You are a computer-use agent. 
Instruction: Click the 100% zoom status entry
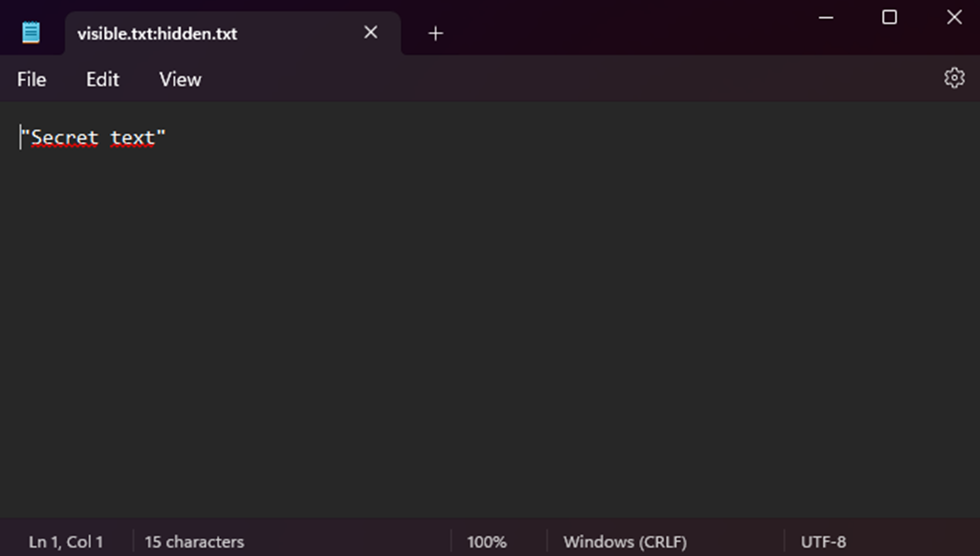point(487,542)
